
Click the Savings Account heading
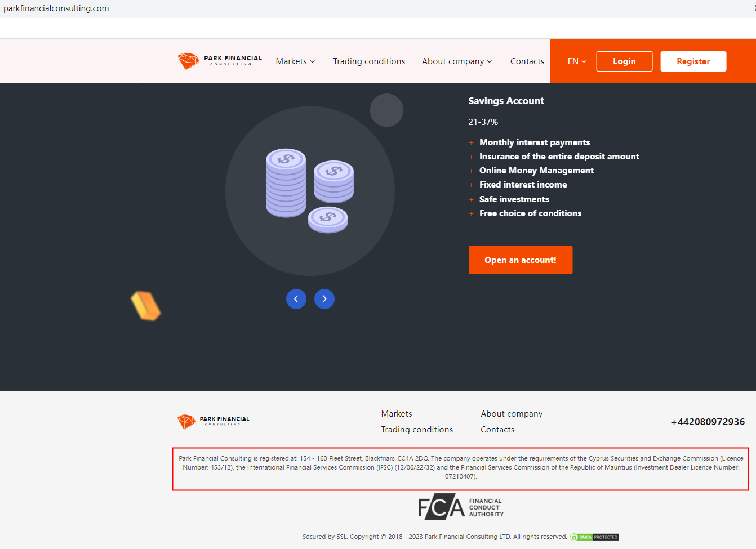click(x=506, y=101)
